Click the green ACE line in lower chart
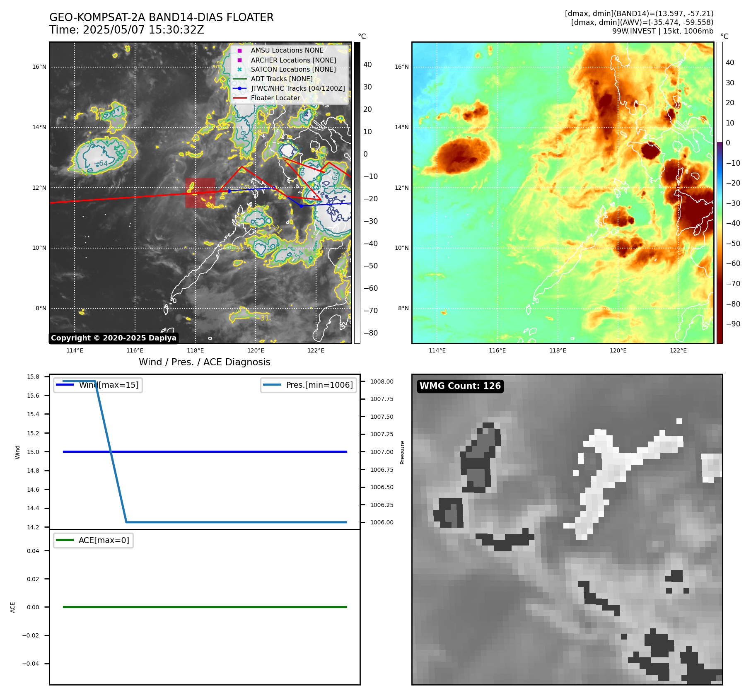Image resolution: width=751 pixels, height=700 pixels. coord(205,607)
